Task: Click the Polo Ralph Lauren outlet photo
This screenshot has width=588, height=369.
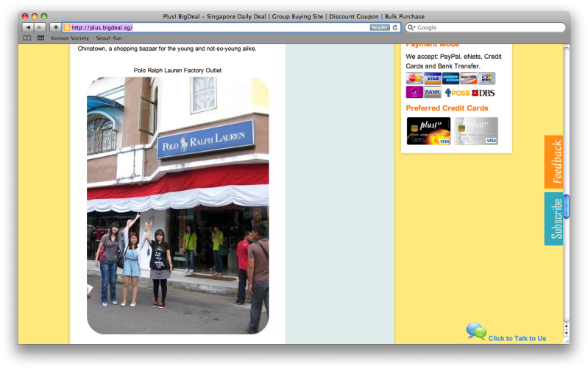Action: (178, 205)
